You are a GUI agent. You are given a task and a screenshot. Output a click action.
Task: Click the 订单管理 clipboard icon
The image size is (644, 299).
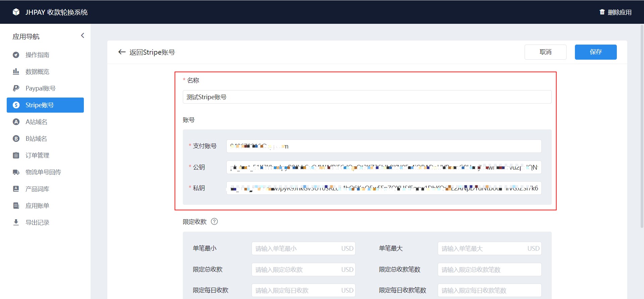16,155
